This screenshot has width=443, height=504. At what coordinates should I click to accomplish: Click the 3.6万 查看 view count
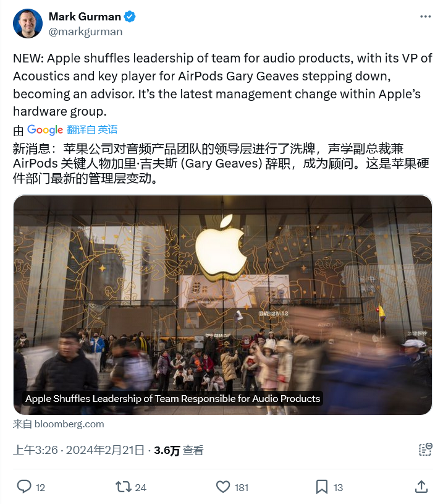[179, 450]
